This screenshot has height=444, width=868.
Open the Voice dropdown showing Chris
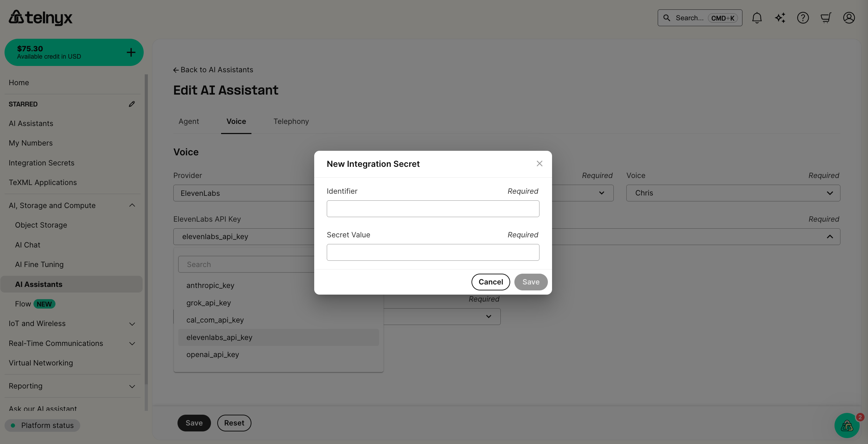[733, 193]
